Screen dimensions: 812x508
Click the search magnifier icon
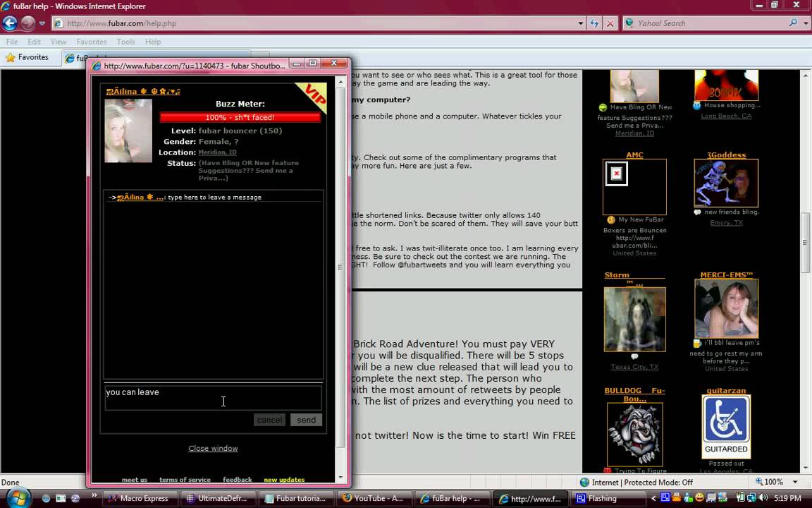pos(793,23)
